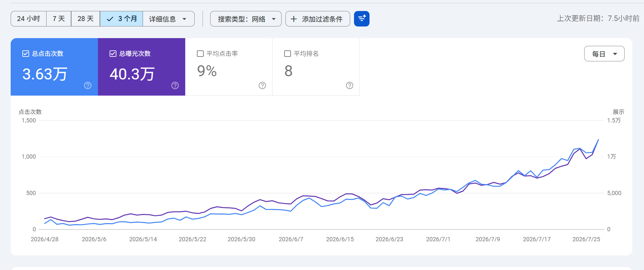Viewport: 644px width, 270px height.
Task: Open help icon on 总点击次数 card
Action: pyautogui.click(x=88, y=85)
